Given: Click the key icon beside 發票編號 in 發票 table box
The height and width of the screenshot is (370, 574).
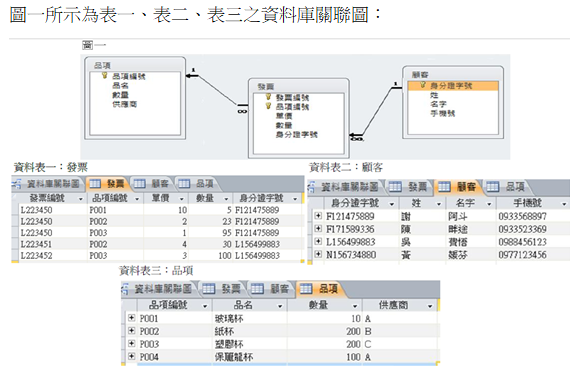Looking at the screenshot, I should pyautogui.click(x=268, y=97).
